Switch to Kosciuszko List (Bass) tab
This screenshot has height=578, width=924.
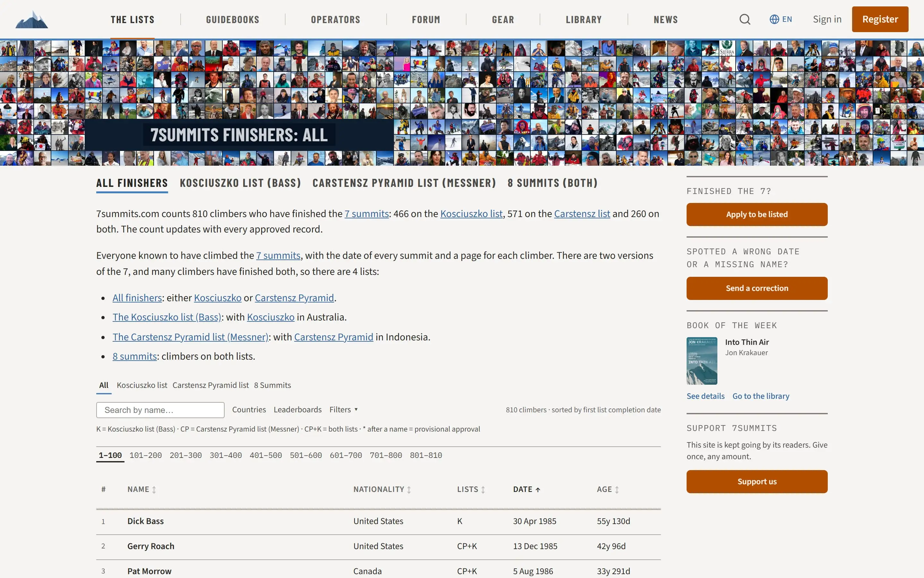tap(241, 183)
